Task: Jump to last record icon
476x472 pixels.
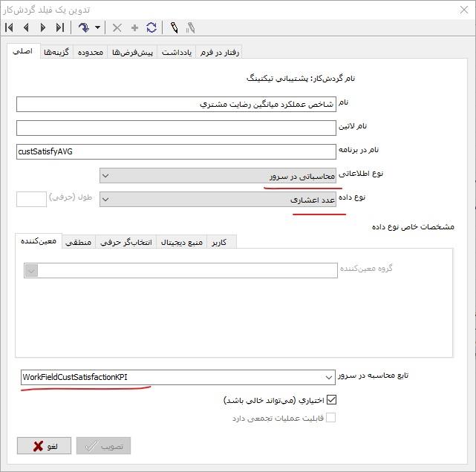Action: [60, 28]
